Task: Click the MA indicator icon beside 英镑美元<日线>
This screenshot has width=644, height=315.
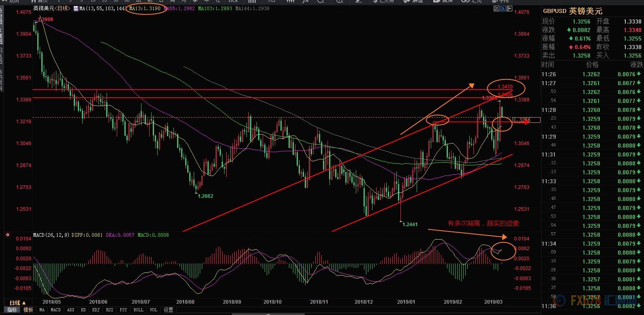Action: (76, 9)
